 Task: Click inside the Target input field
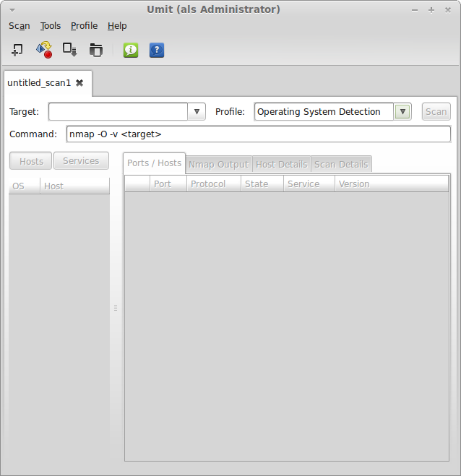tap(118, 112)
